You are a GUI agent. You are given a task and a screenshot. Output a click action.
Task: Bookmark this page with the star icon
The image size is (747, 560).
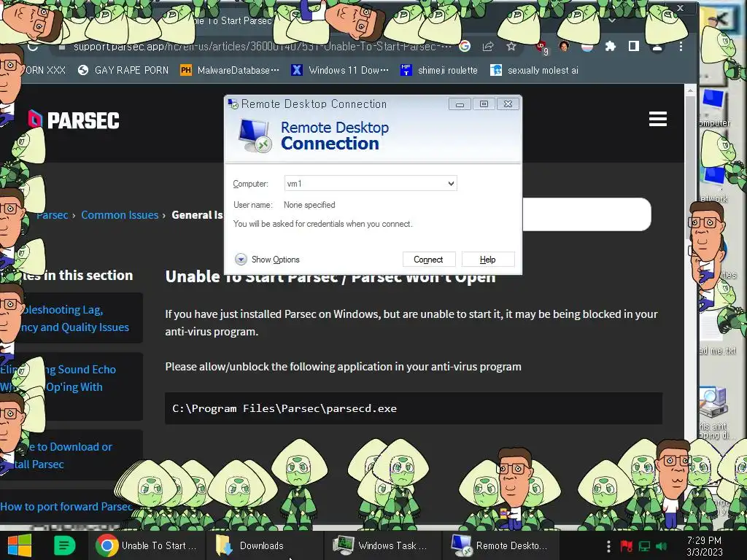click(511, 46)
